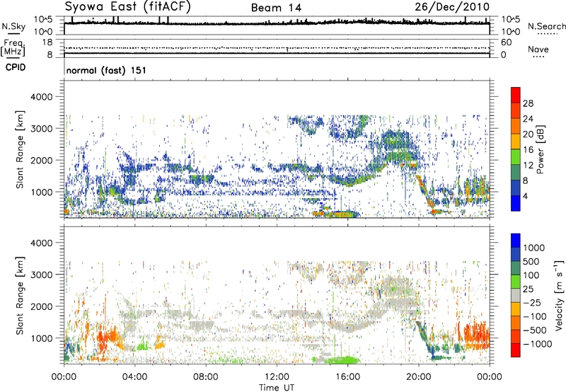Click the 'N.Search' legend label

point(547,26)
